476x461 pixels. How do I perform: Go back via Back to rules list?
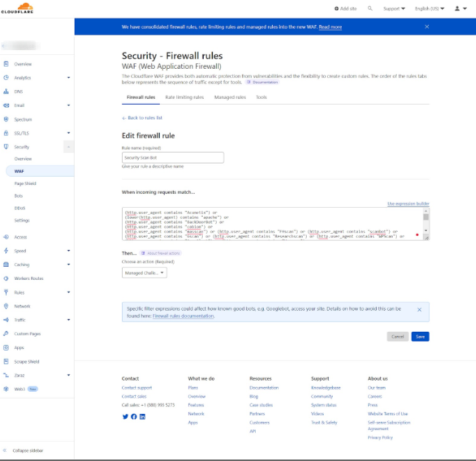tap(142, 117)
